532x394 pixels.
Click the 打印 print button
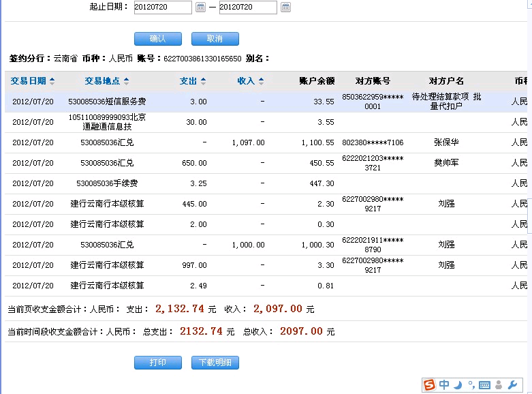coord(158,363)
